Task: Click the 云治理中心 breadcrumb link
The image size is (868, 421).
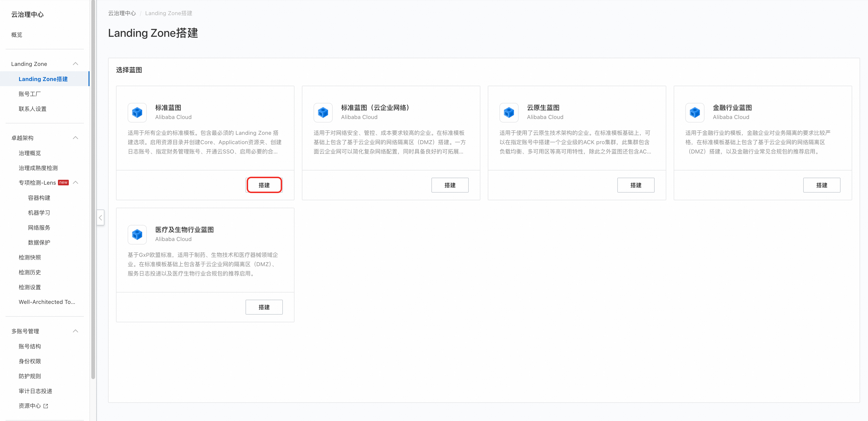Action: coord(122,13)
